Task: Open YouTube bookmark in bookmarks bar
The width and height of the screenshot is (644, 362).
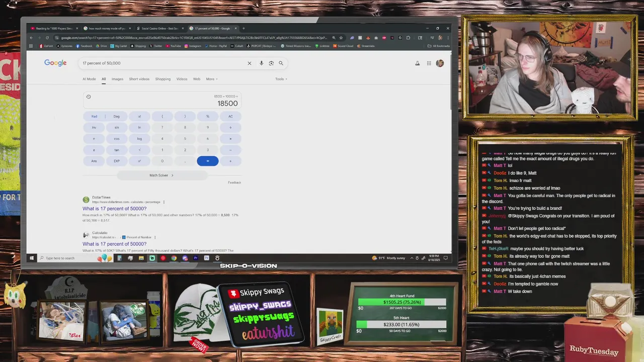Action: click(x=174, y=46)
